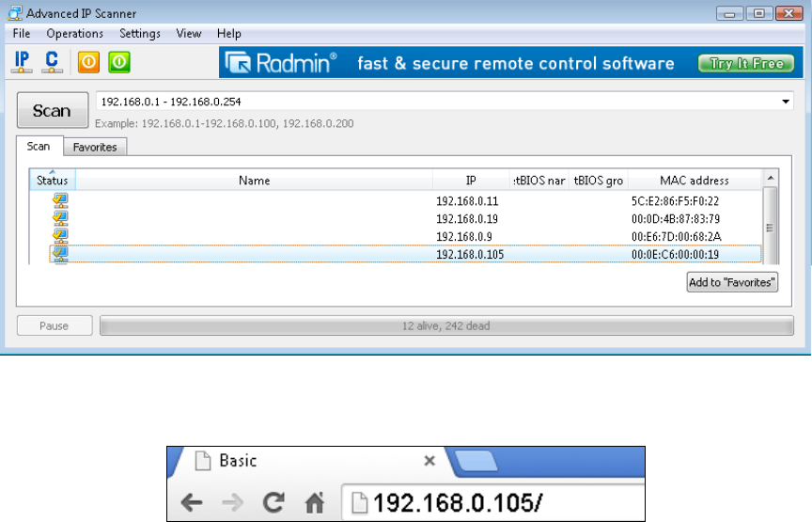The image size is (812, 522).
Task: Go back in the browser
Action: click(192, 502)
